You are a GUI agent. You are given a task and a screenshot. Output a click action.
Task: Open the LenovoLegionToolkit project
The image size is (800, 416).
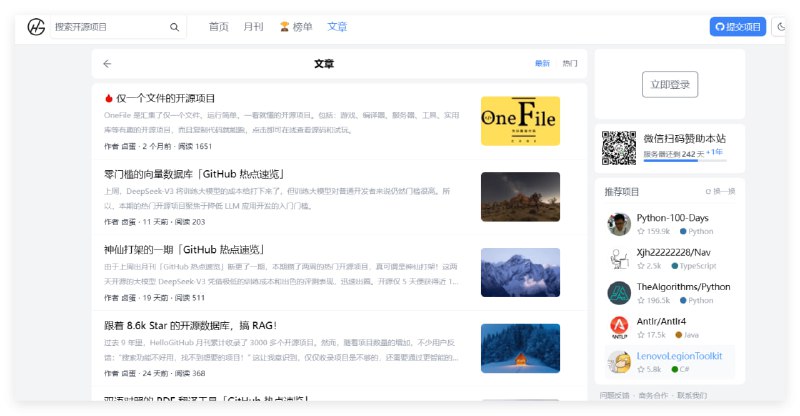[x=679, y=356]
